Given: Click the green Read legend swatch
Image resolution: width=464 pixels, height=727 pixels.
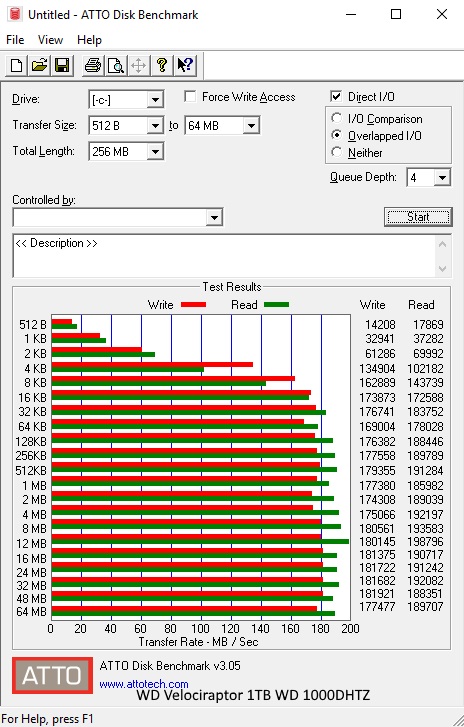Looking at the screenshot, I should (x=276, y=305).
